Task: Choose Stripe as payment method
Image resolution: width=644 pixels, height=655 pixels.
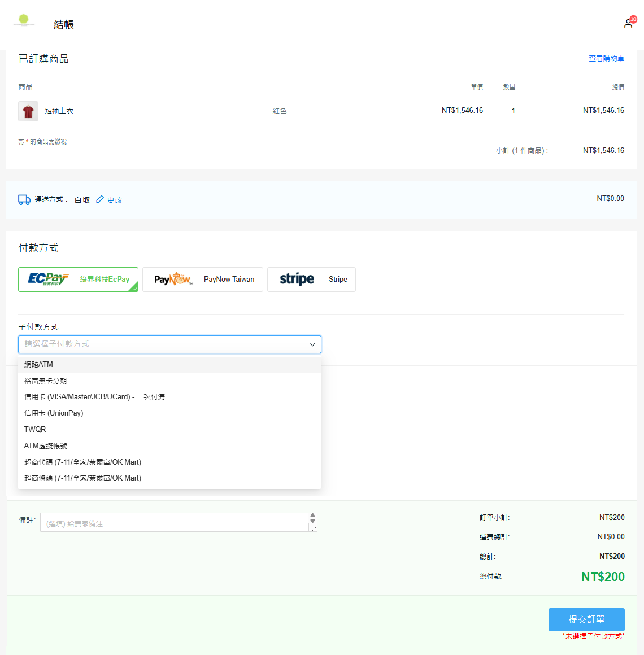Action: pyautogui.click(x=311, y=280)
